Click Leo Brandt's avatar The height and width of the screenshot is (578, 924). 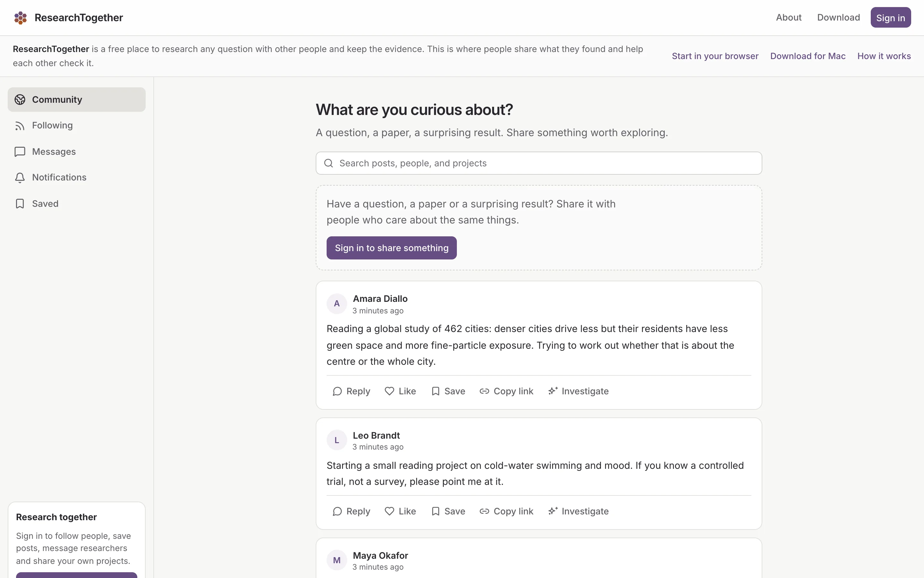click(x=336, y=440)
